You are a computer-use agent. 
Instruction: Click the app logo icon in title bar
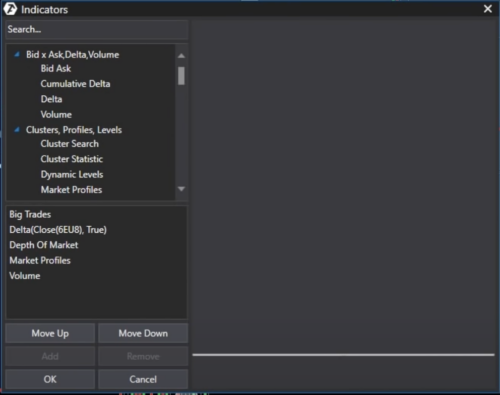click(10, 9)
